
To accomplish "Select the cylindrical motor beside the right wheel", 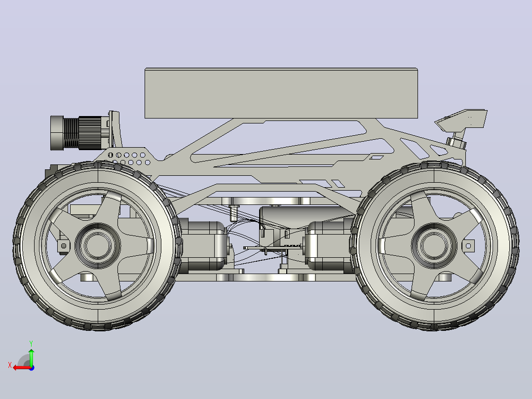I will (329, 246).
